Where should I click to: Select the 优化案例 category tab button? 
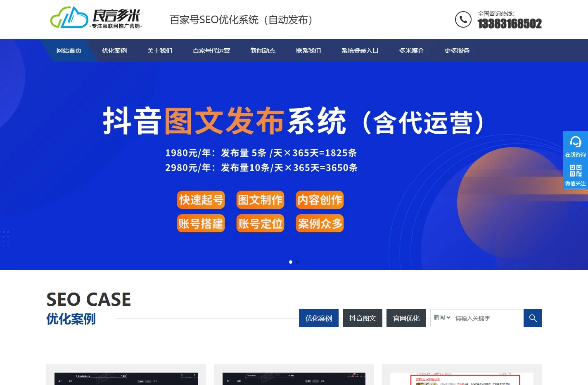click(319, 318)
